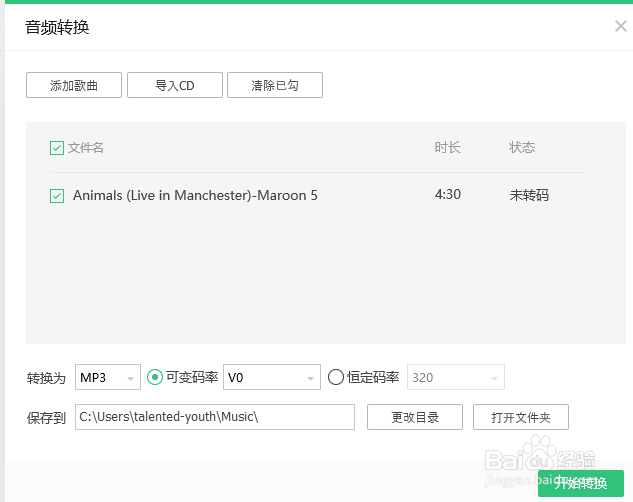The width and height of the screenshot is (633, 502).
Task: Click the 更改目录 button
Action: [x=415, y=417]
